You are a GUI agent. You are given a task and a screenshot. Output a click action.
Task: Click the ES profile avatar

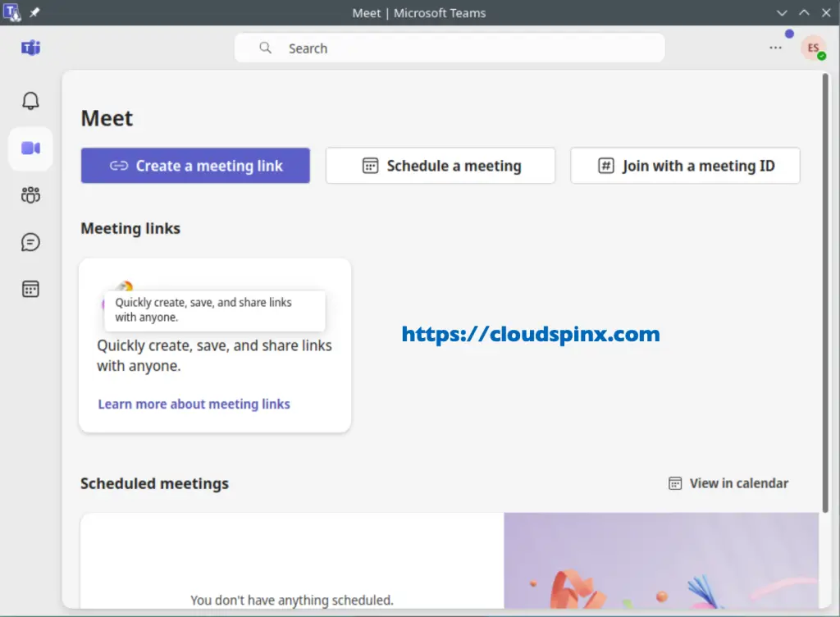coord(813,48)
